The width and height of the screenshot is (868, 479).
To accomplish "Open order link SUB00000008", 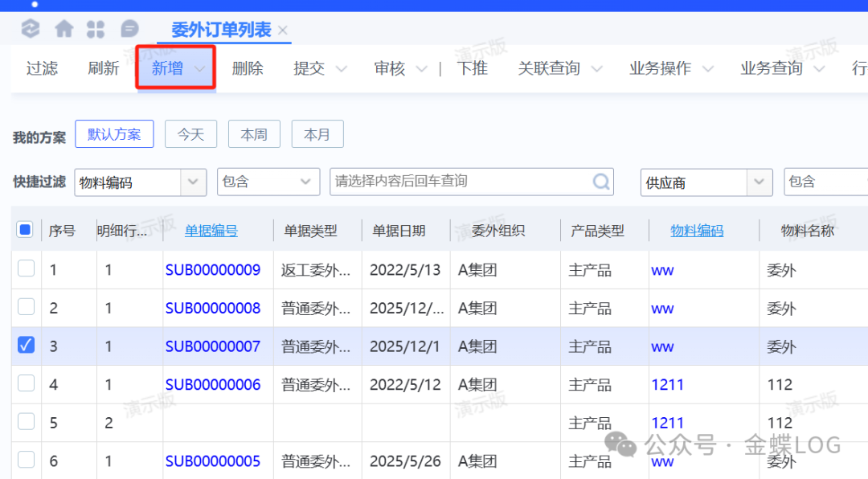I will coord(213,309).
